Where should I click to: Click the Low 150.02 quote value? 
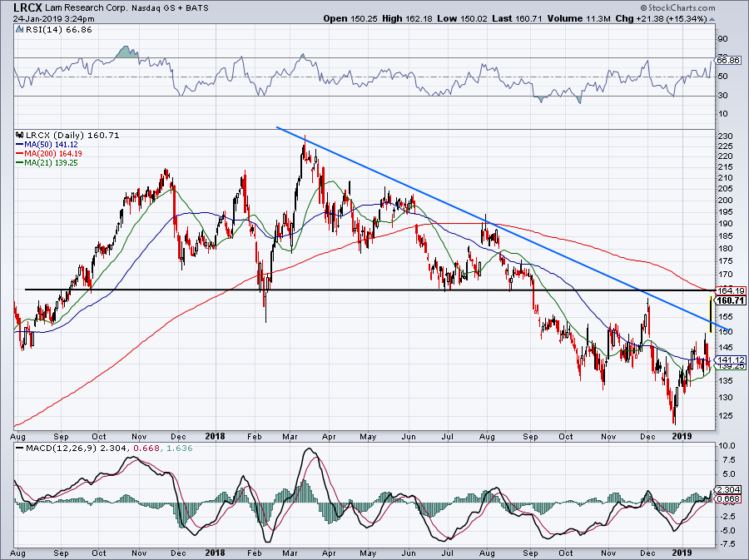(x=462, y=19)
